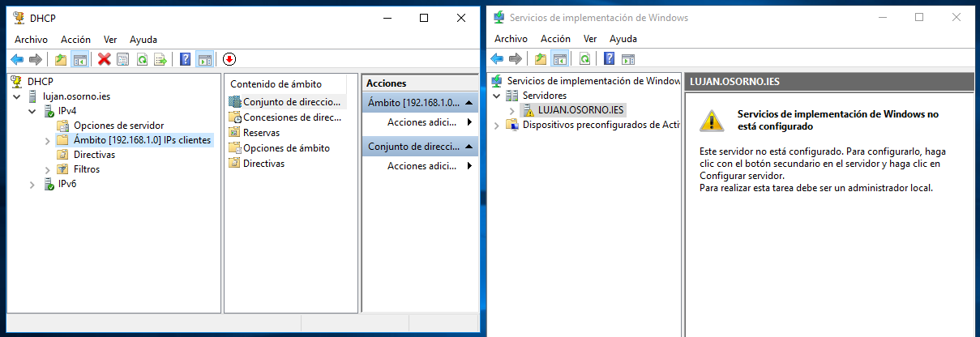Open Ver menu in WDS window

coord(590,38)
